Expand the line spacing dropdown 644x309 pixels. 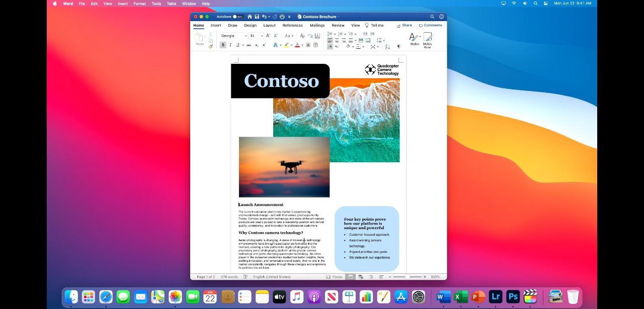(384, 40)
